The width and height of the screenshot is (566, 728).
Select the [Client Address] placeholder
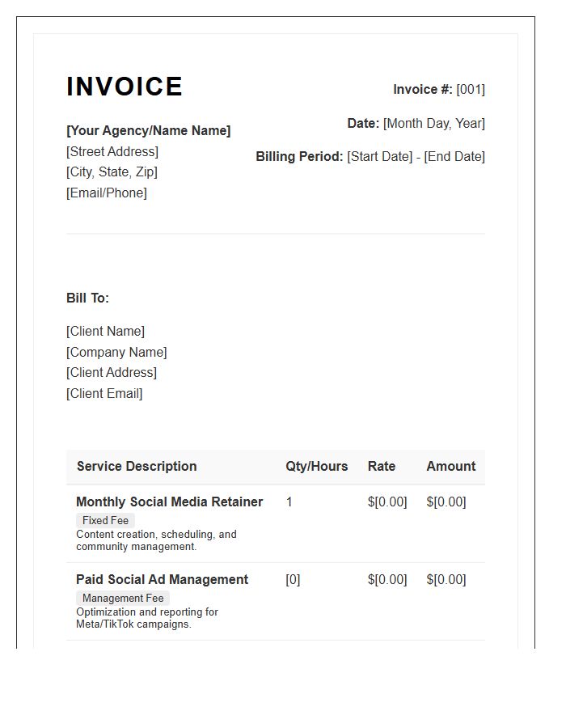coord(112,372)
